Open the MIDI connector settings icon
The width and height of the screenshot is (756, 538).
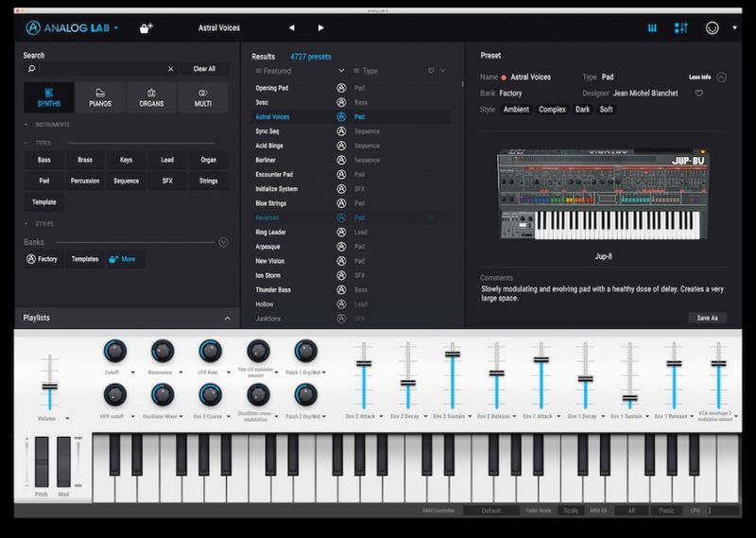[x=713, y=28]
